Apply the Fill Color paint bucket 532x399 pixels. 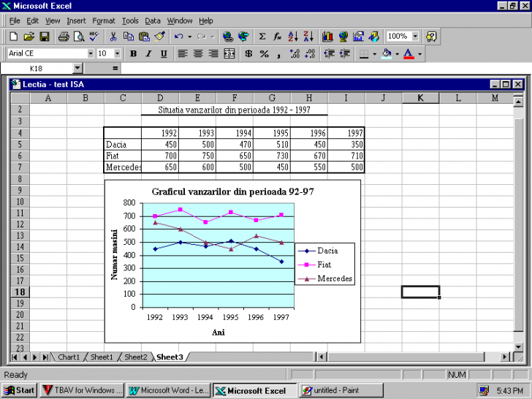click(x=387, y=53)
